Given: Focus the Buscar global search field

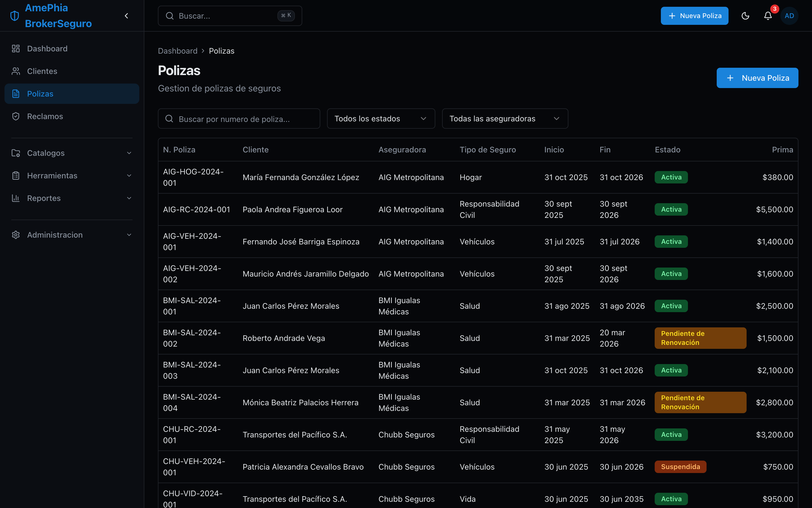Looking at the screenshot, I should pyautogui.click(x=230, y=16).
